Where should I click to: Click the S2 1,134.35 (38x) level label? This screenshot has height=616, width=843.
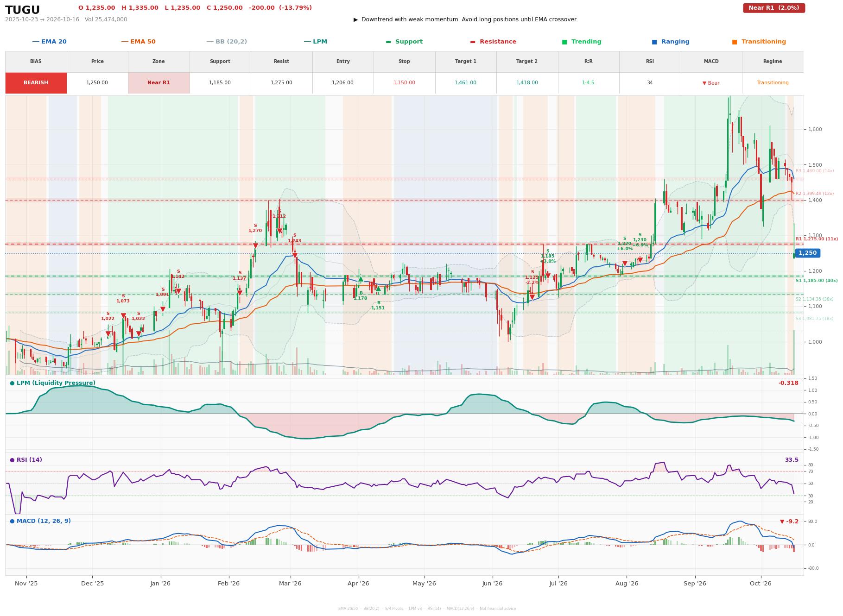(814, 299)
